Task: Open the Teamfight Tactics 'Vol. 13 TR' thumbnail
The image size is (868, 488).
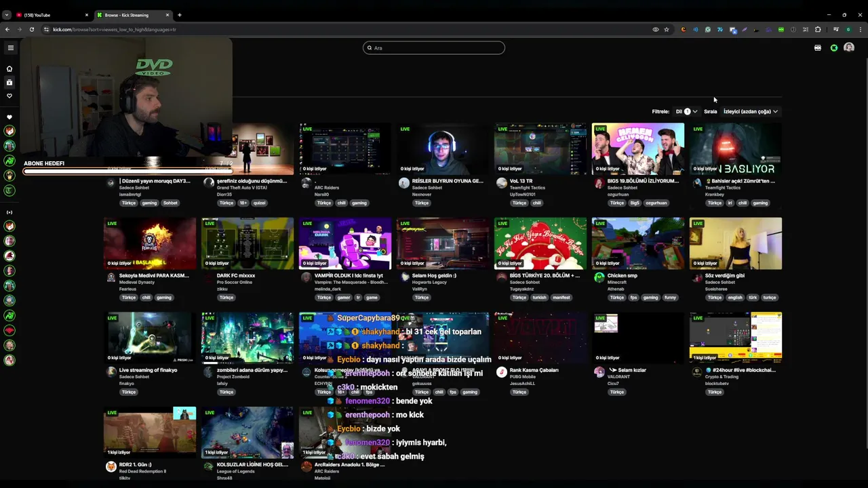Action: click(x=540, y=148)
